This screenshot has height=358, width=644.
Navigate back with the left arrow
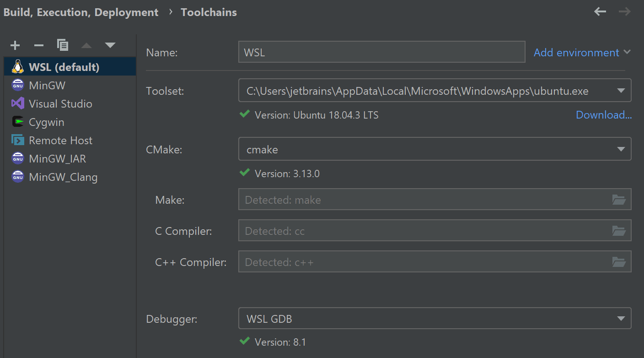tap(600, 11)
